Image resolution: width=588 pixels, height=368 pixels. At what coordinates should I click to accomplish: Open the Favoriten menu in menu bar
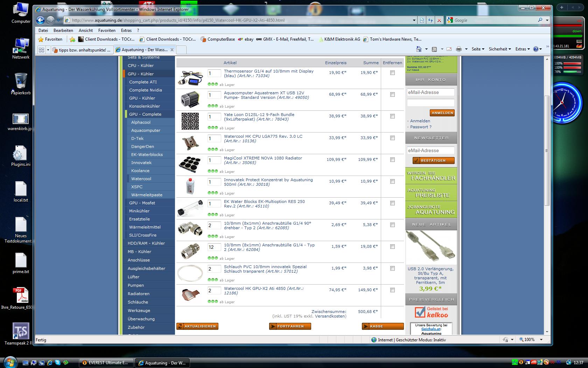[x=107, y=30]
